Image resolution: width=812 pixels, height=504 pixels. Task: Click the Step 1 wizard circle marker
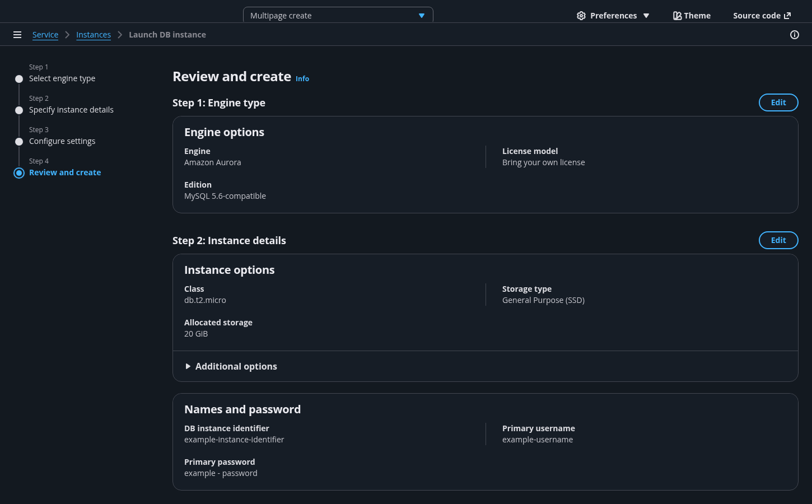tap(19, 79)
